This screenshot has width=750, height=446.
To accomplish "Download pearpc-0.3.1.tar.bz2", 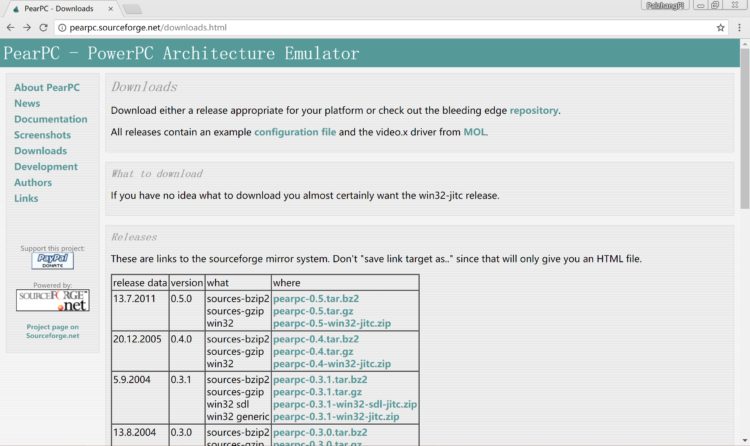I will pos(320,379).
